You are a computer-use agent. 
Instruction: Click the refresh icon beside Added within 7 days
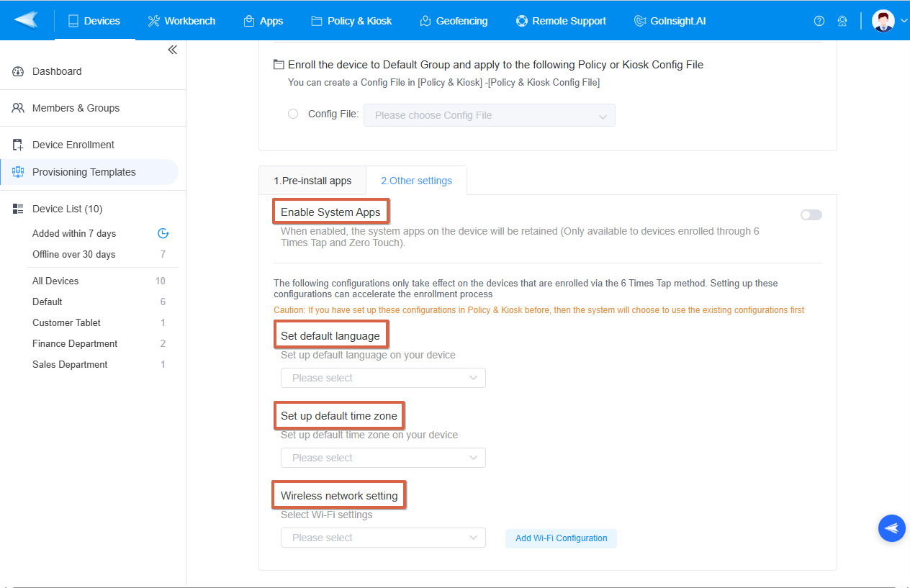pos(163,233)
